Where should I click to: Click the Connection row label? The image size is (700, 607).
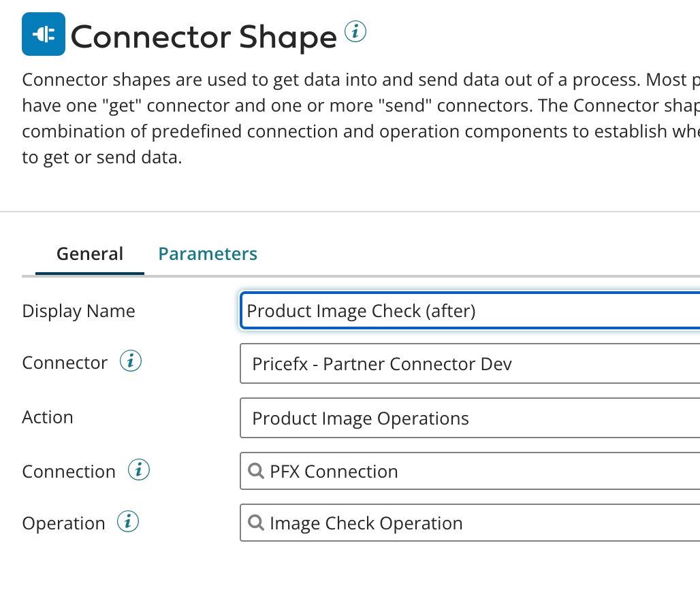[x=68, y=471]
